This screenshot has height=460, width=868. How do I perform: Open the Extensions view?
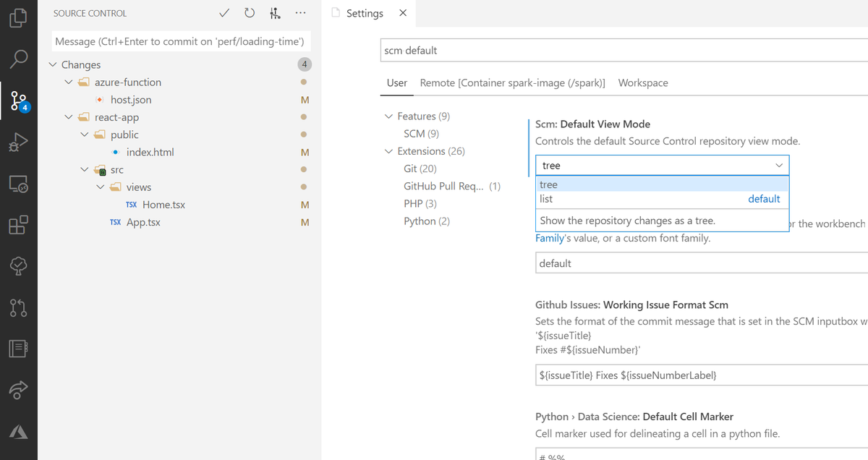click(19, 224)
